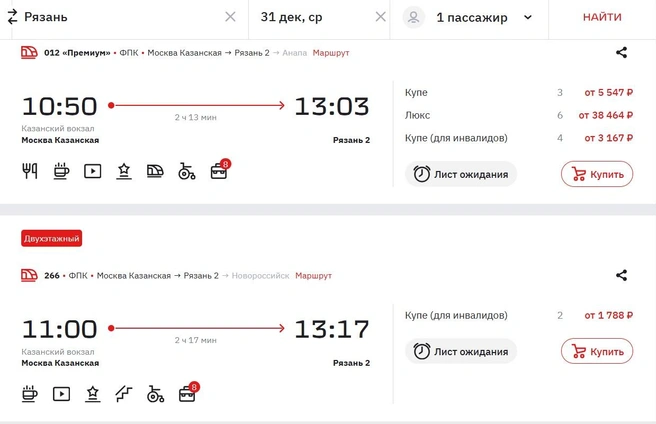Select Люкс fare от 38 464 ₽

tap(519, 115)
